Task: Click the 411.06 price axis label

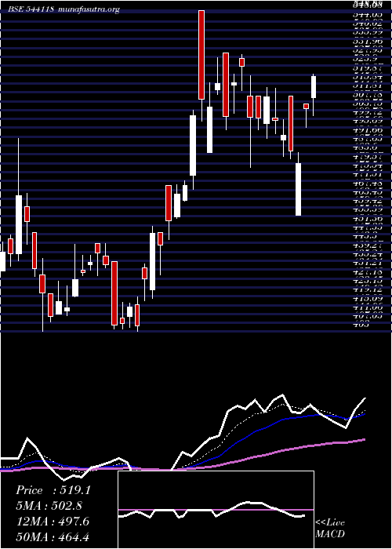Action: click(x=367, y=308)
